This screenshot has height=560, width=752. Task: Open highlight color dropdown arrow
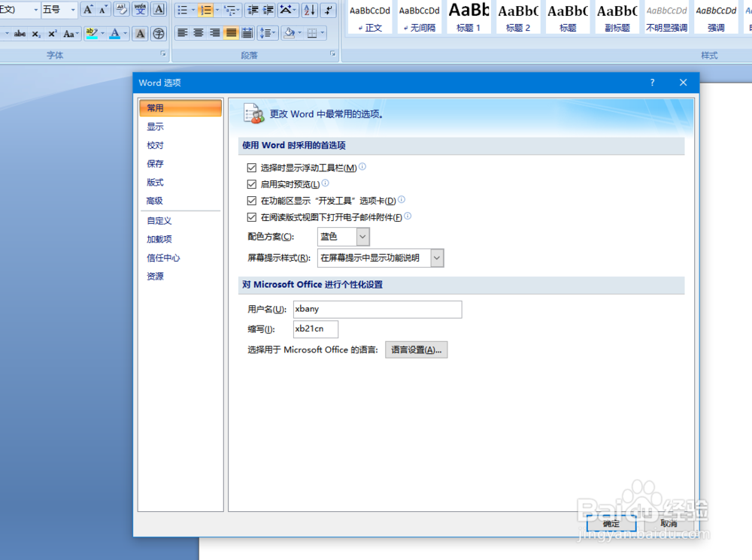102,34
